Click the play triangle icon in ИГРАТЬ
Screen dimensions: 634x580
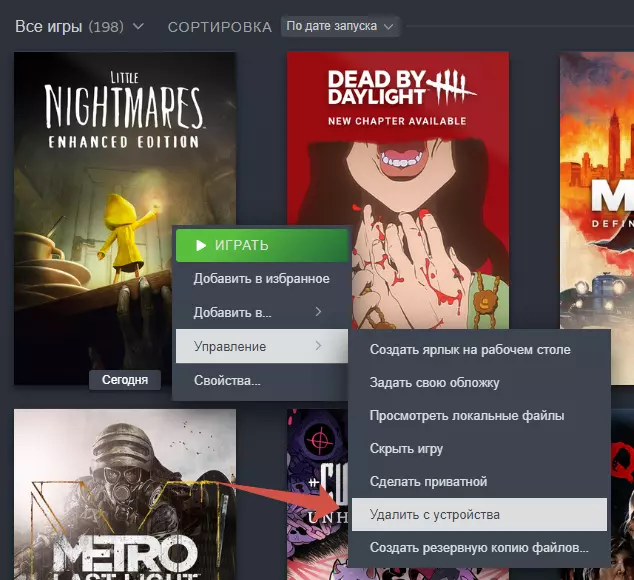pos(201,246)
